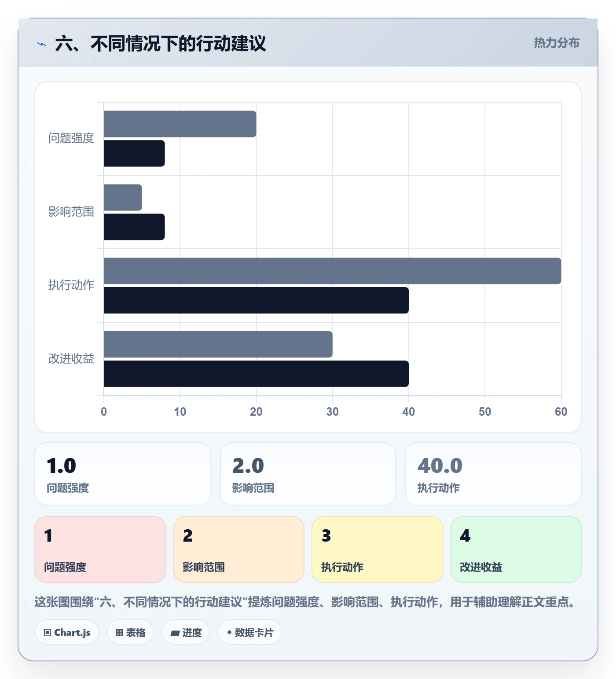
Task: Click the 数据卡片 tag chip
Action: (x=250, y=632)
